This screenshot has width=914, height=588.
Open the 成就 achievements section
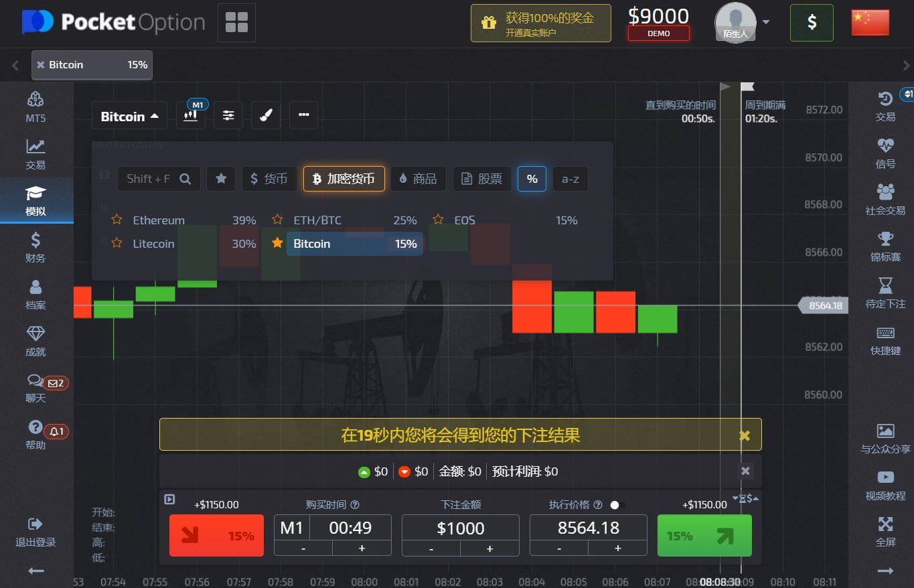click(x=35, y=341)
